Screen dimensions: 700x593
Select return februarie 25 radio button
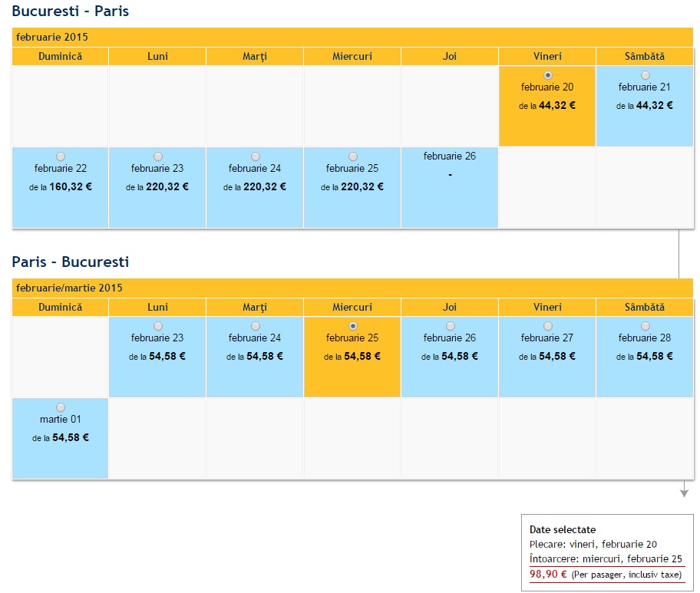[352, 326]
